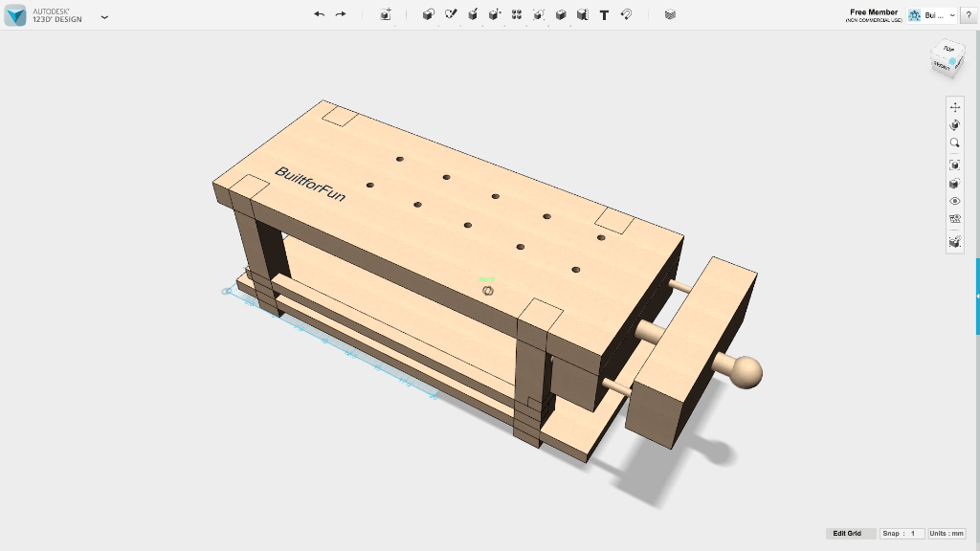Click the highlighted blue corner of the view cube
This screenshot has width=980, height=551.
coord(952,61)
